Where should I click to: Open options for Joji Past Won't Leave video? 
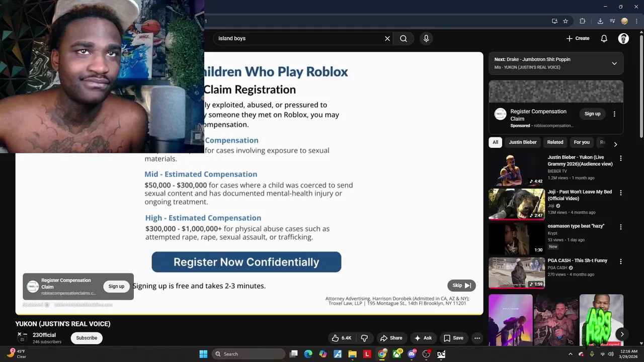[x=620, y=193]
